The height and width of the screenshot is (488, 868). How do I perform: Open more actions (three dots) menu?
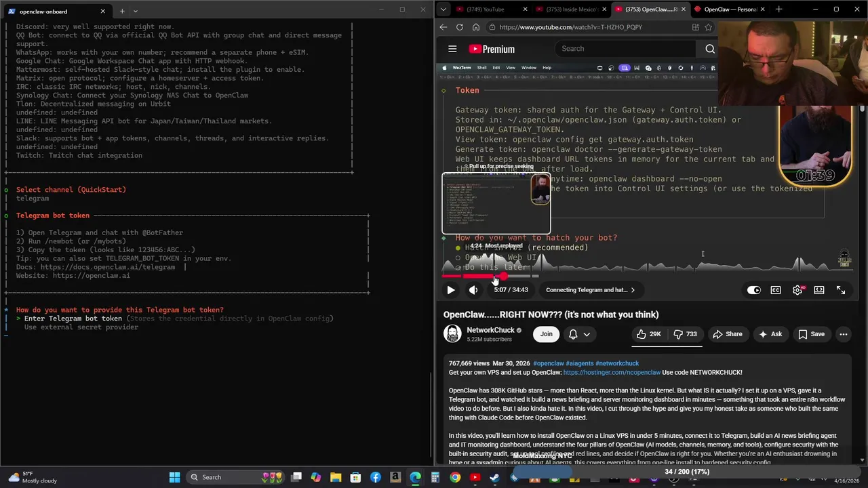844,334
